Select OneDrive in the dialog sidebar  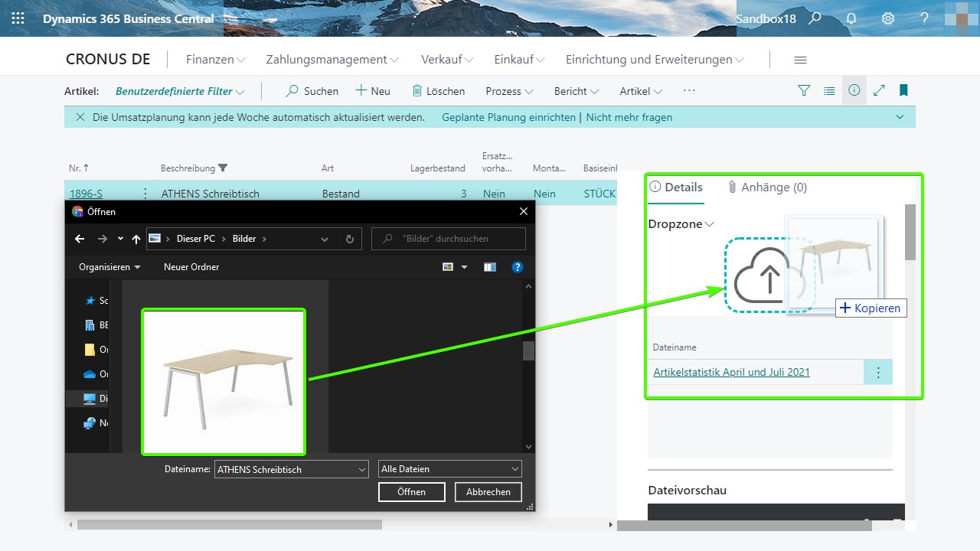(96, 374)
